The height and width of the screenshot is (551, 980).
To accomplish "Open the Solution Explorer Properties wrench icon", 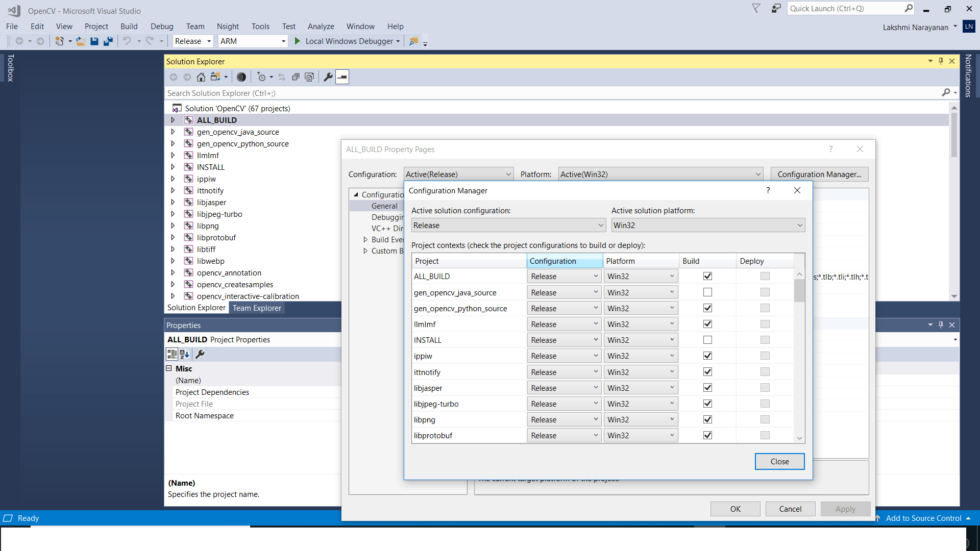I will [327, 77].
